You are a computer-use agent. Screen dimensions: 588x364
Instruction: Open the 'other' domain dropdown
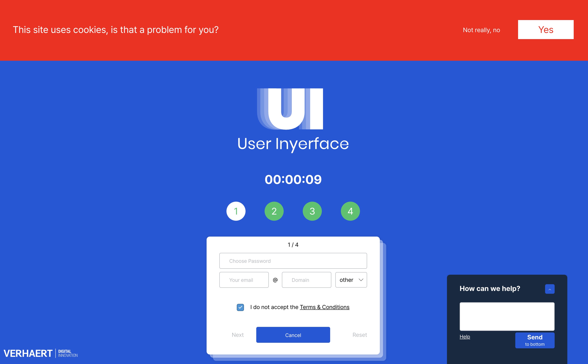tap(351, 280)
